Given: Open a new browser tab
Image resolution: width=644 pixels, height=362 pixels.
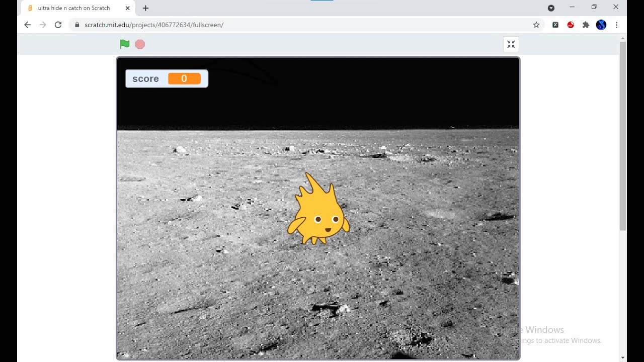Looking at the screenshot, I should pyautogui.click(x=146, y=8).
